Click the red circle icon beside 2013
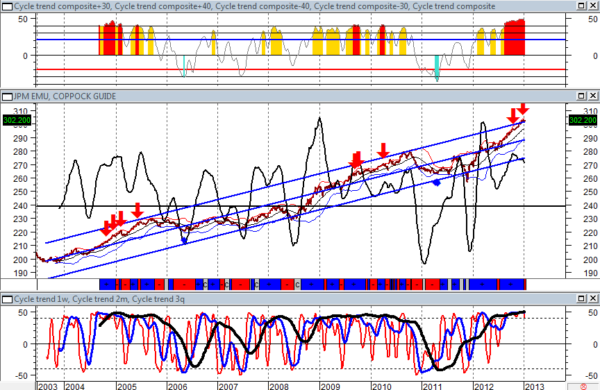 click(x=584, y=387)
